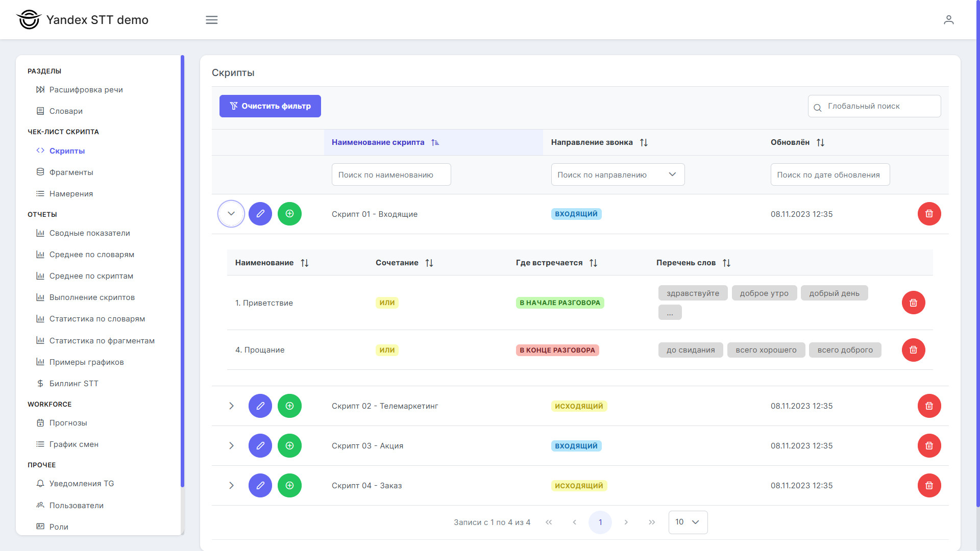Go to first page double arrow
The height and width of the screenshot is (551, 980).
point(549,522)
